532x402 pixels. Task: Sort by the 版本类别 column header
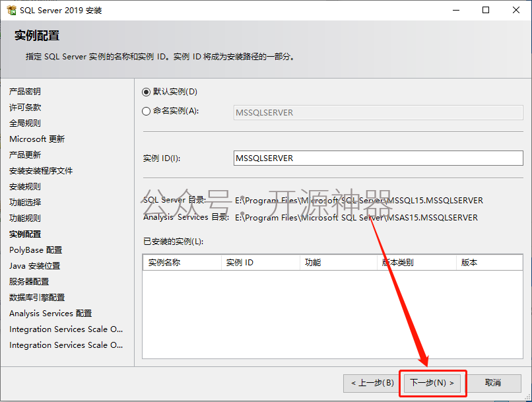416,263
